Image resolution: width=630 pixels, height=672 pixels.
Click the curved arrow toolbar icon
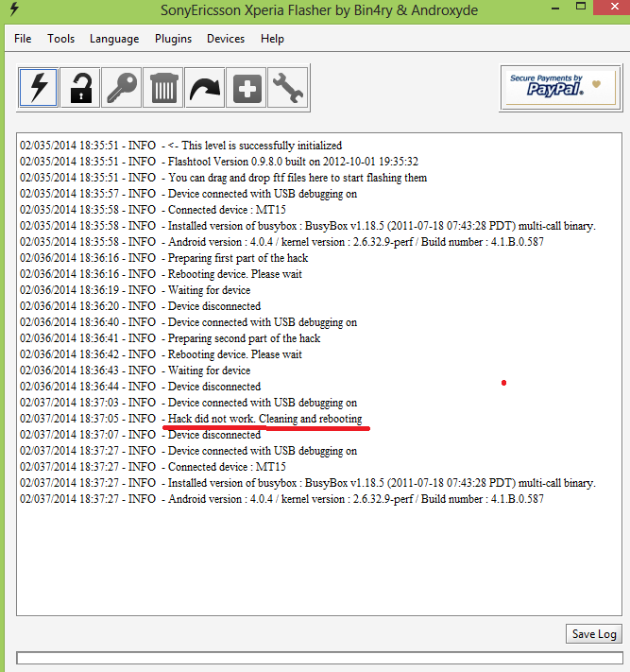click(205, 88)
